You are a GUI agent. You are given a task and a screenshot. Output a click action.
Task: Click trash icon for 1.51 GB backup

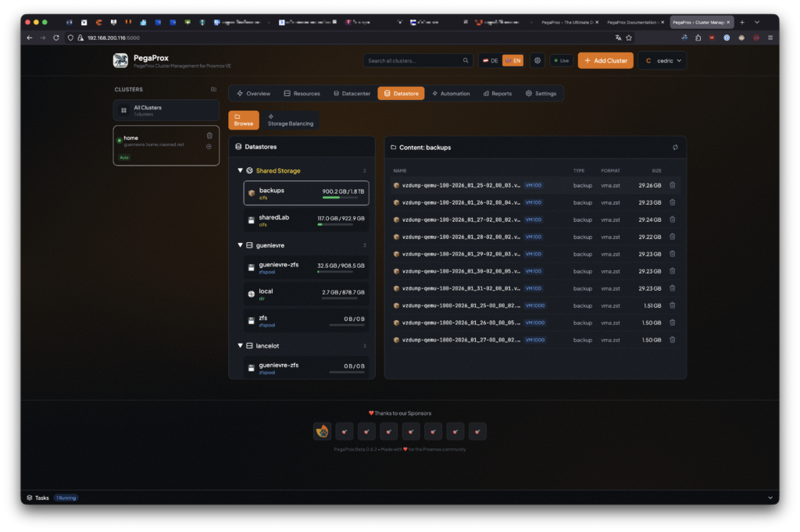point(673,305)
